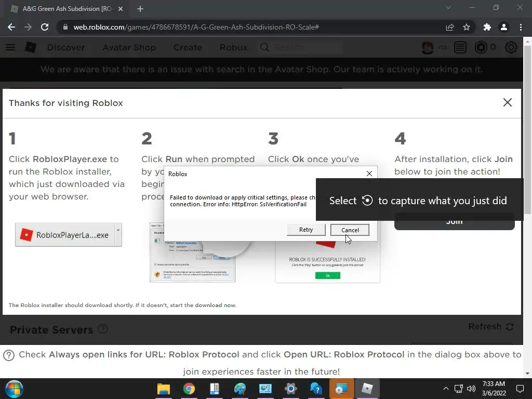
Task: Click the page vertical scrollbar thumb
Action: (527, 129)
